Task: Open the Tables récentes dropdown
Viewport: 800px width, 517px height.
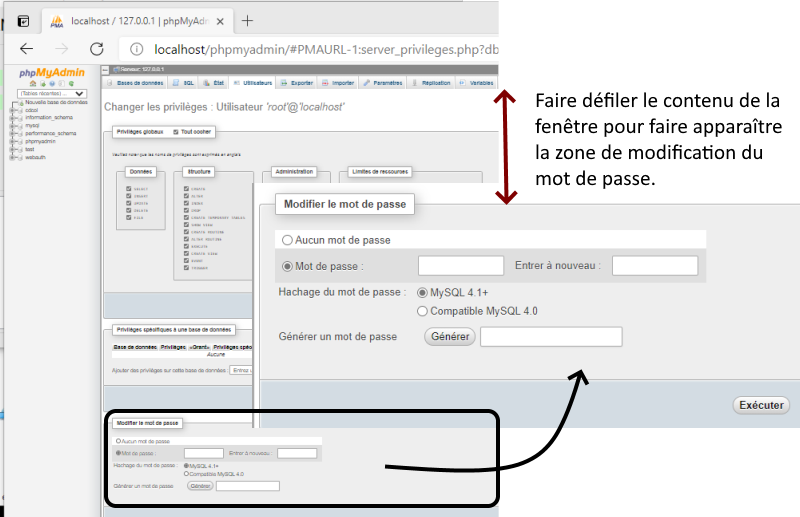Action: 52,93
